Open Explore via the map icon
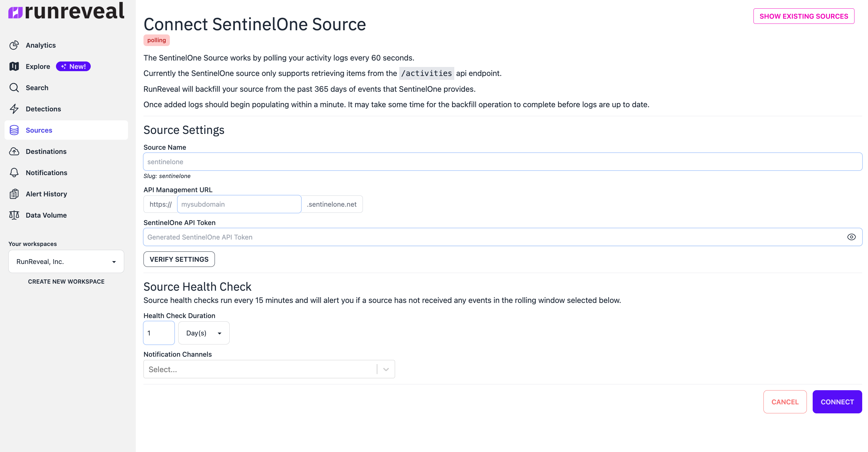This screenshot has width=868, height=452. tap(14, 66)
